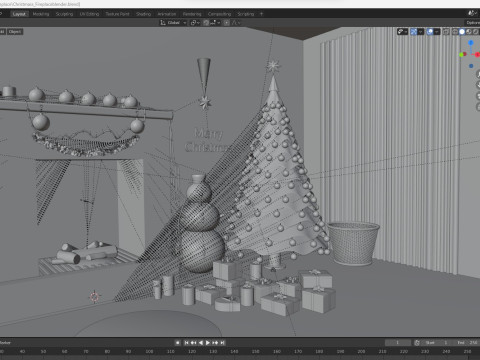Open the overlays settings dropdown arrow
480x360 pixels.
437,32
